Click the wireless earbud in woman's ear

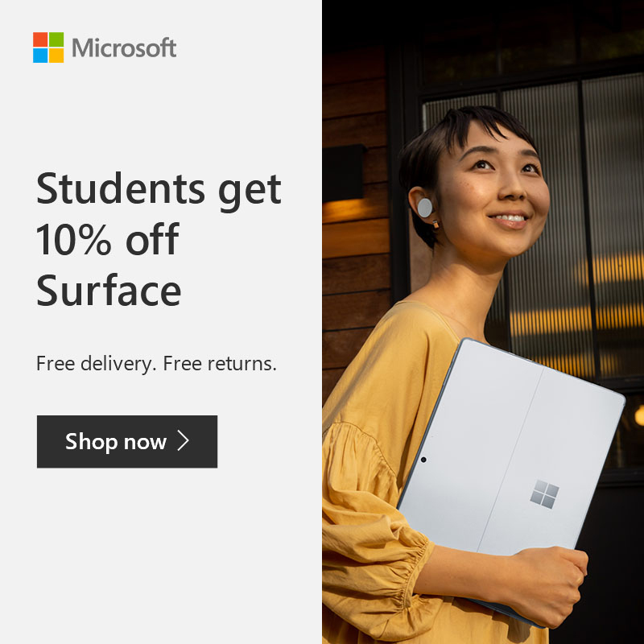[x=425, y=208]
